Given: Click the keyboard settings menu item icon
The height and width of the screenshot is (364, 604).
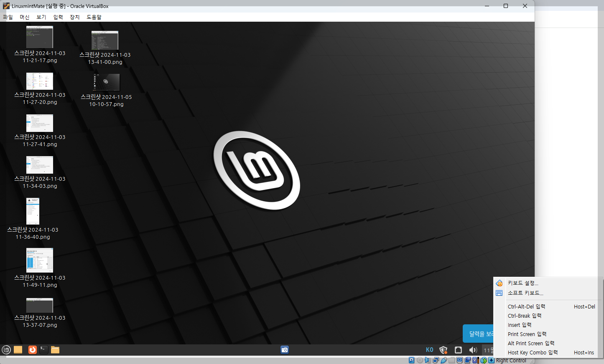Looking at the screenshot, I should pos(499,283).
